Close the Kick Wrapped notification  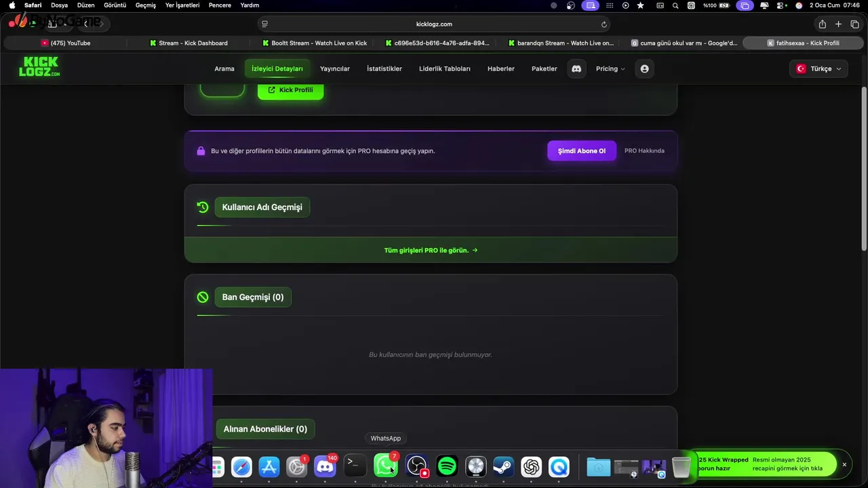844,464
